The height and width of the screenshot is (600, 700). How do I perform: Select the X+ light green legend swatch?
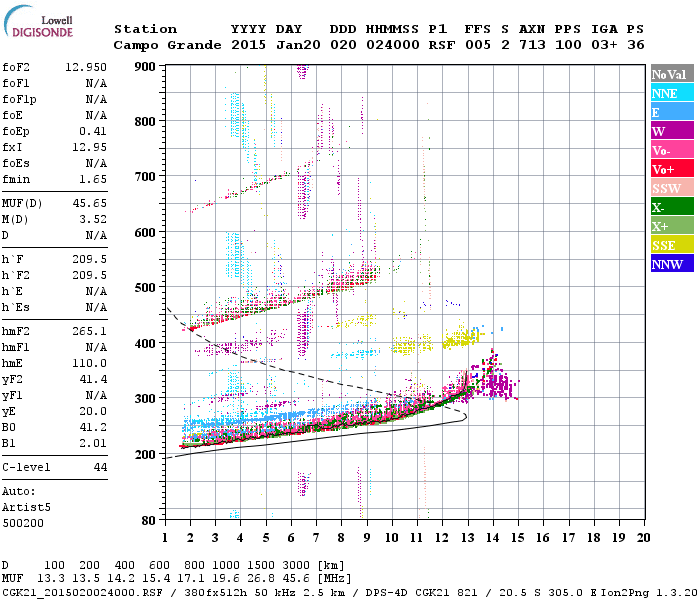(x=672, y=225)
